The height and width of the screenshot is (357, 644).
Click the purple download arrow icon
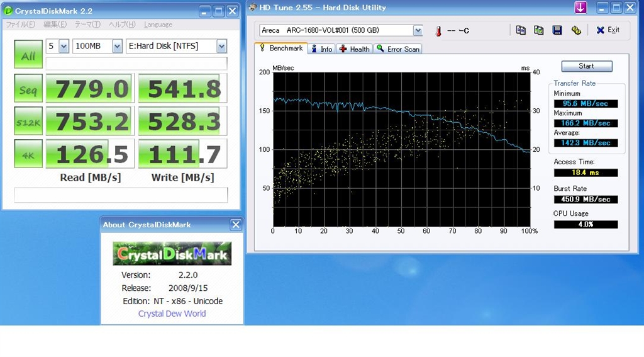[580, 8]
